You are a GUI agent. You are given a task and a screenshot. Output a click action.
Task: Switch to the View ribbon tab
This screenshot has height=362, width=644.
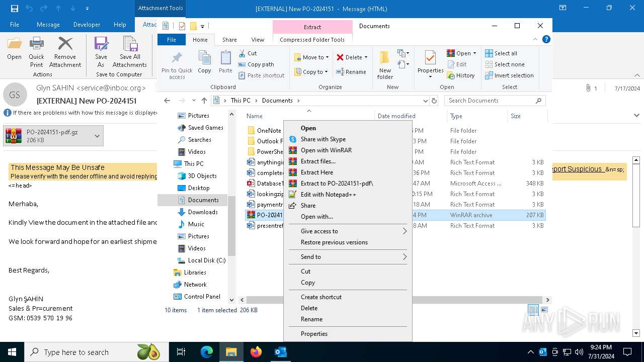[258, 40]
